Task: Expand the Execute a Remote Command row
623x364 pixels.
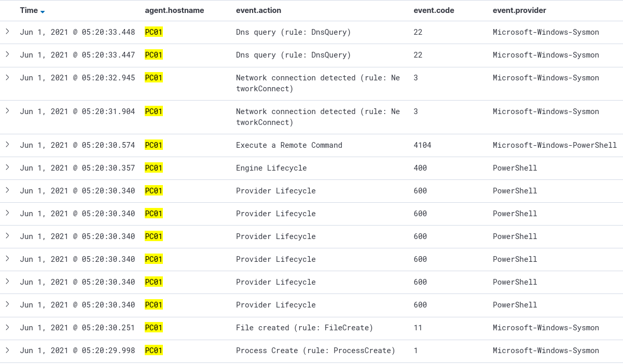Action: [x=7, y=145]
